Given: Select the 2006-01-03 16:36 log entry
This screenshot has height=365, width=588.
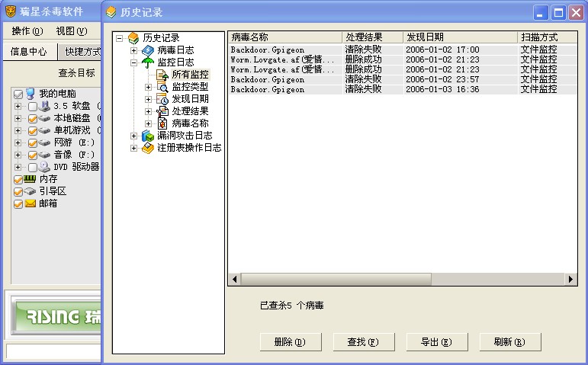Looking at the screenshot, I should pyautogui.click(x=403, y=89).
